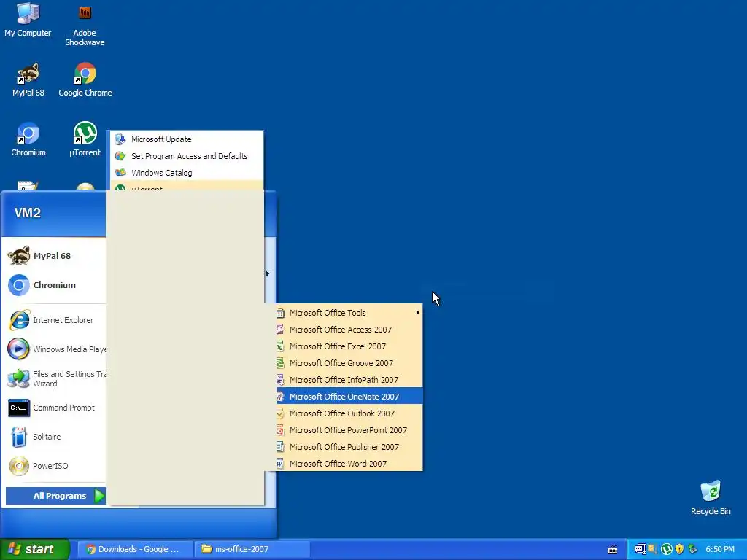Open Command Prompt from the Start menu
This screenshot has height=560, width=747.
tap(53, 408)
